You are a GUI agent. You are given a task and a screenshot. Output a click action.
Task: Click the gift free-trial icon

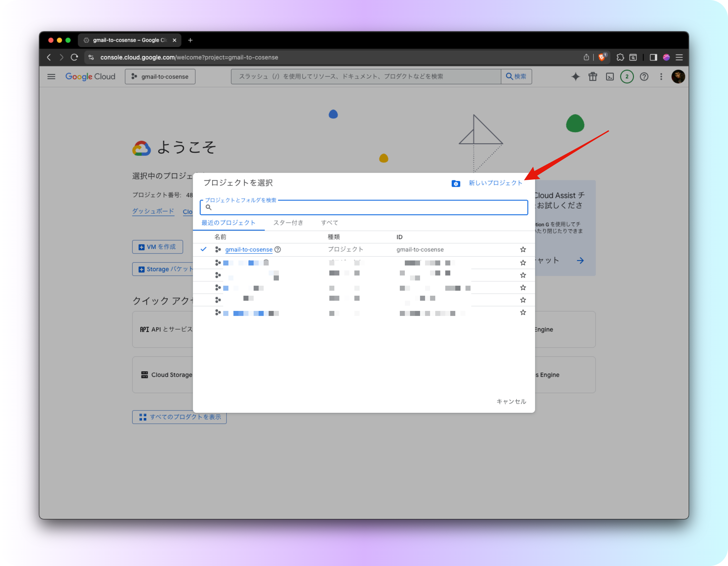(593, 77)
